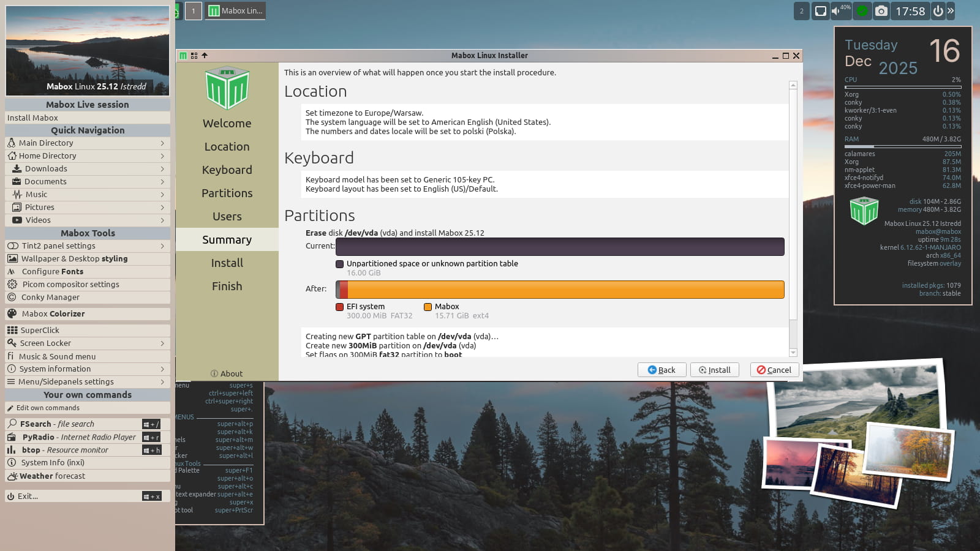Open Mabox Colorizer from the palette icon
Screen dimensions: 980x551
click(x=12, y=313)
